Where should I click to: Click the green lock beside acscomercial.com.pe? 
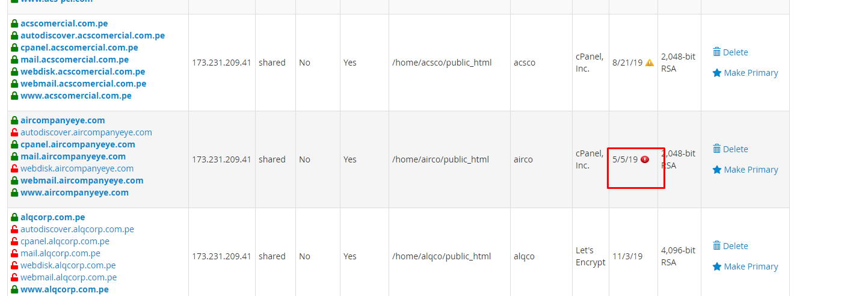point(14,23)
